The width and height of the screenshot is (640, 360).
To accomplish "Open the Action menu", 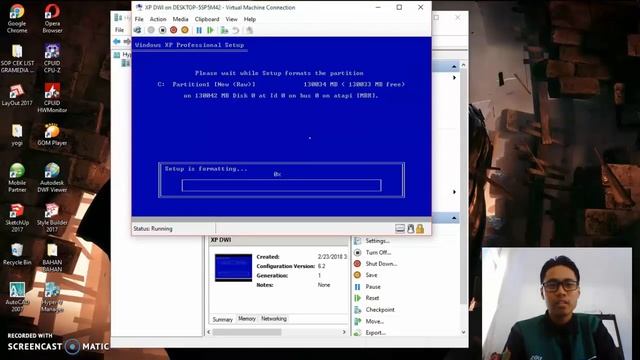I will coord(158,19).
